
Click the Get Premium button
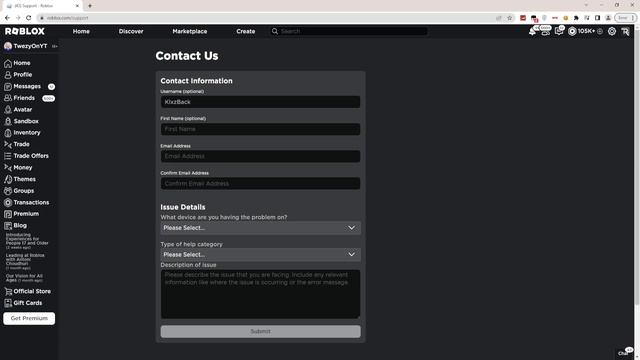coord(29,318)
